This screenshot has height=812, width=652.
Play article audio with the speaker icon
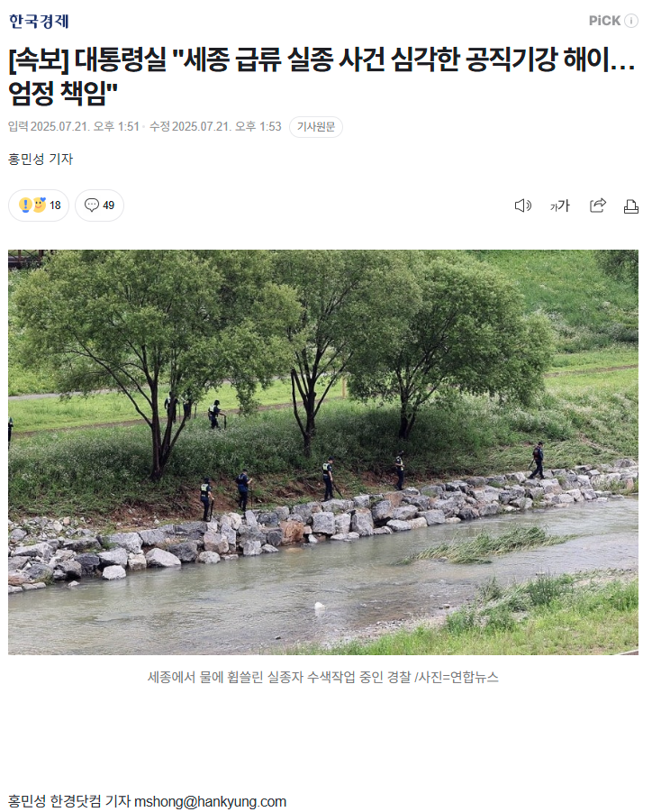click(522, 205)
